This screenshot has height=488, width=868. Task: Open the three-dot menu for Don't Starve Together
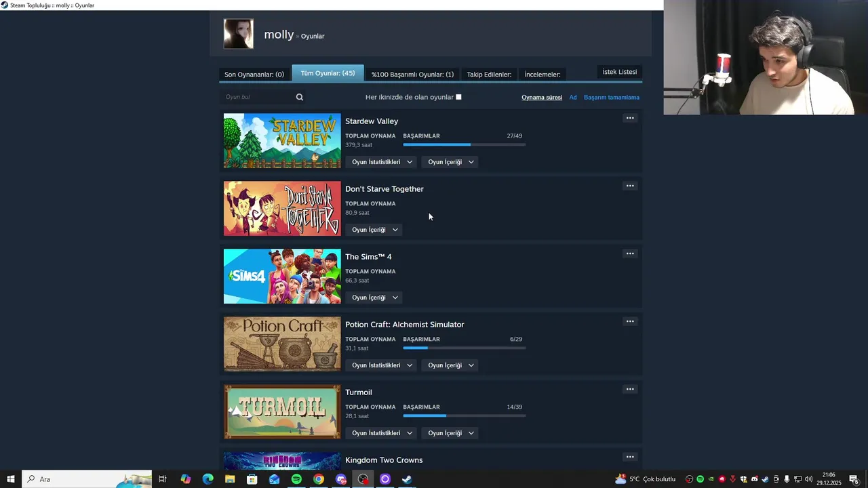[x=630, y=186]
